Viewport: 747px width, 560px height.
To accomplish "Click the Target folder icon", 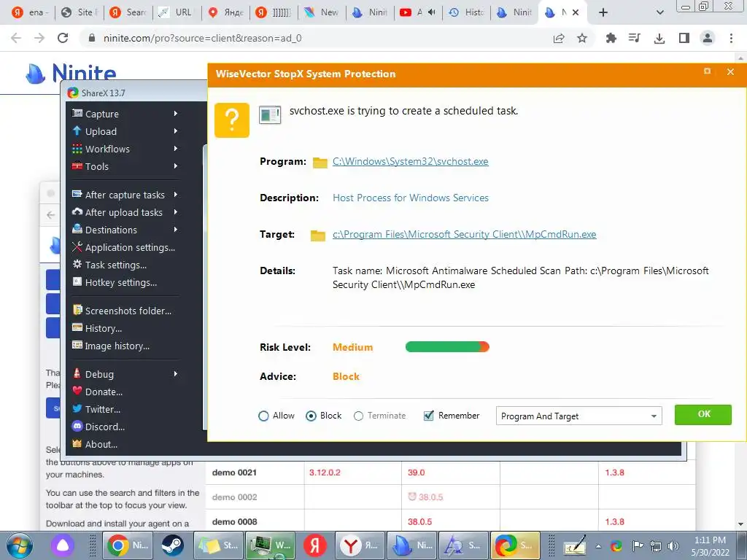I will pyautogui.click(x=318, y=236).
